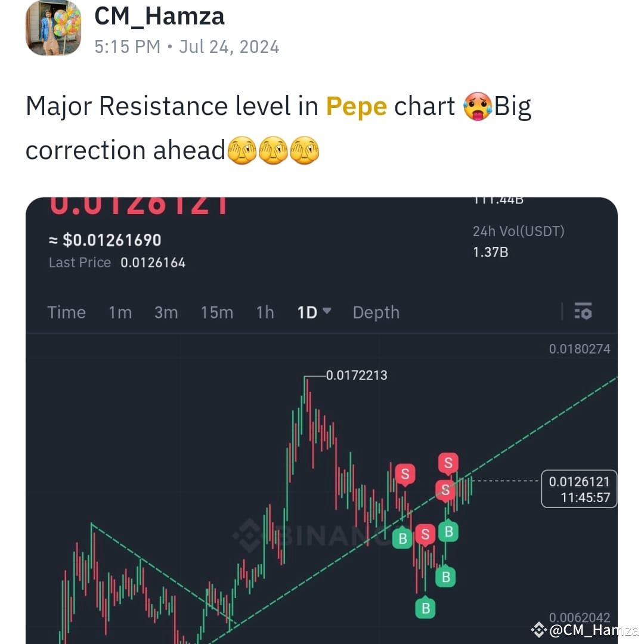The height and width of the screenshot is (644, 644).
Task: Click the 24h Vol(USDT) label
Action: [518, 231]
